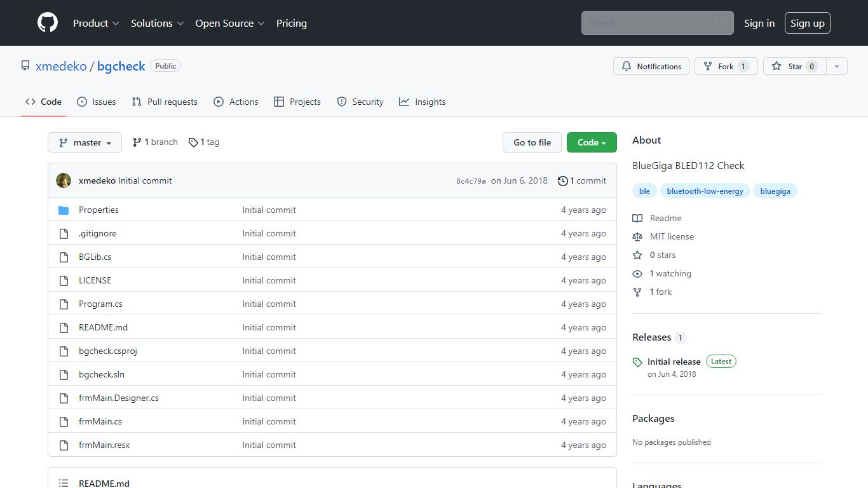The height and width of the screenshot is (488, 868).
Task: Click the Sign up button
Action: [808, 23]
